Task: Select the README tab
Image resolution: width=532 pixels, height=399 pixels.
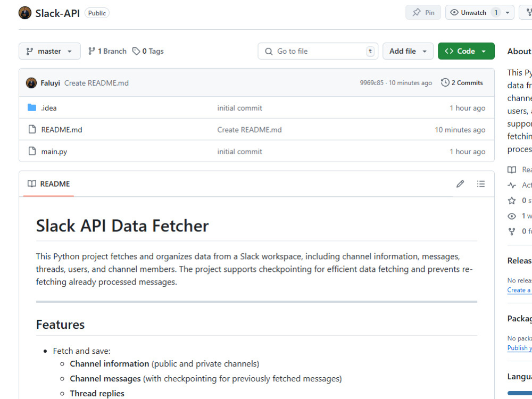Action: (48, 184)
